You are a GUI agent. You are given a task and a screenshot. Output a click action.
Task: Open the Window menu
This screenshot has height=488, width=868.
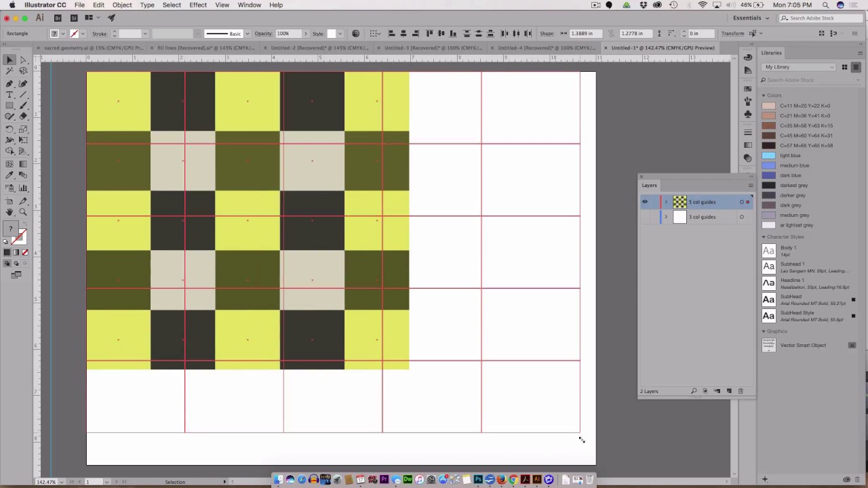coord(249,5)
